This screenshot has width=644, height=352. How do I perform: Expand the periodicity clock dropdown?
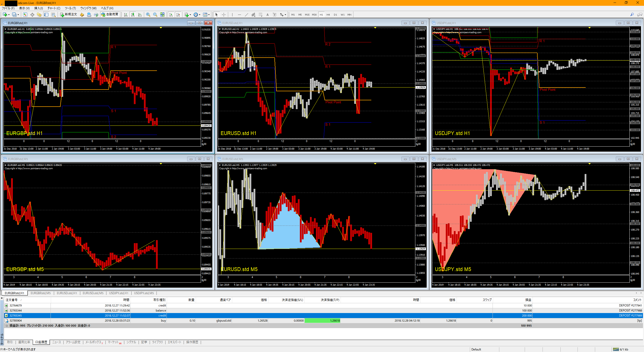(199, 15)
